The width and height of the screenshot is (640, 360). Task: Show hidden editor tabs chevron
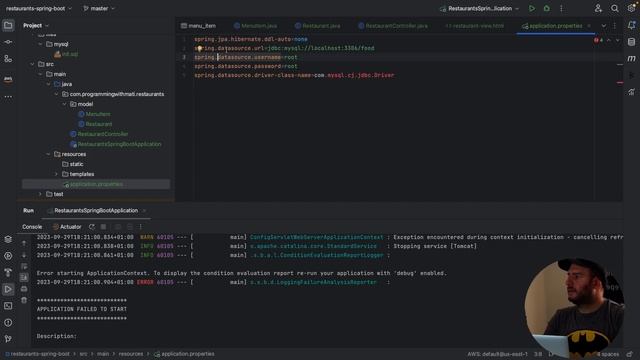tap(603, 26)
